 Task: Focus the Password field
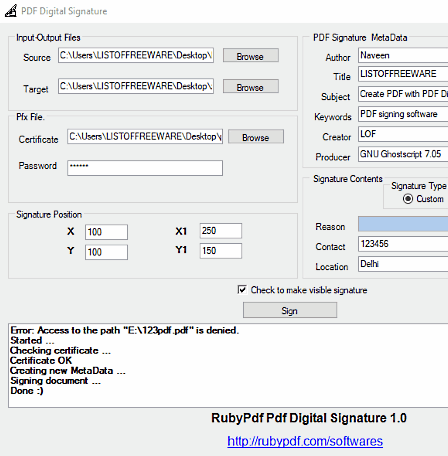[145, 168]
